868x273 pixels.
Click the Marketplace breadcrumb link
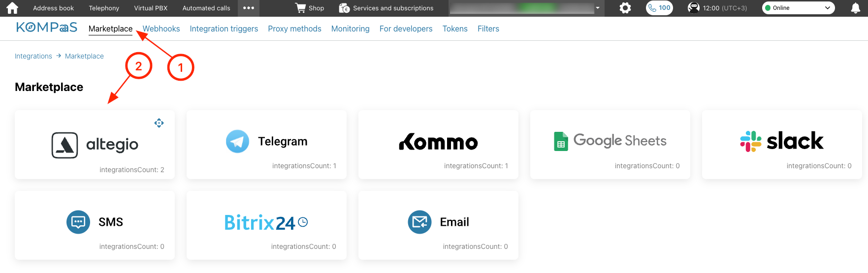tap(84, 56)
